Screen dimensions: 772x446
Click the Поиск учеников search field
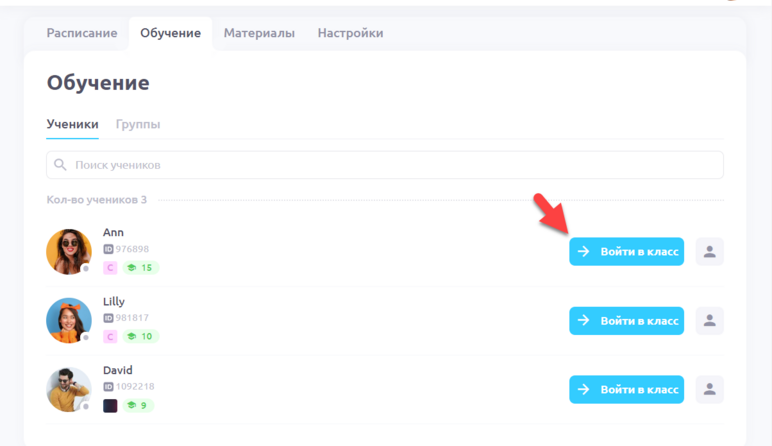coord(385,165)
